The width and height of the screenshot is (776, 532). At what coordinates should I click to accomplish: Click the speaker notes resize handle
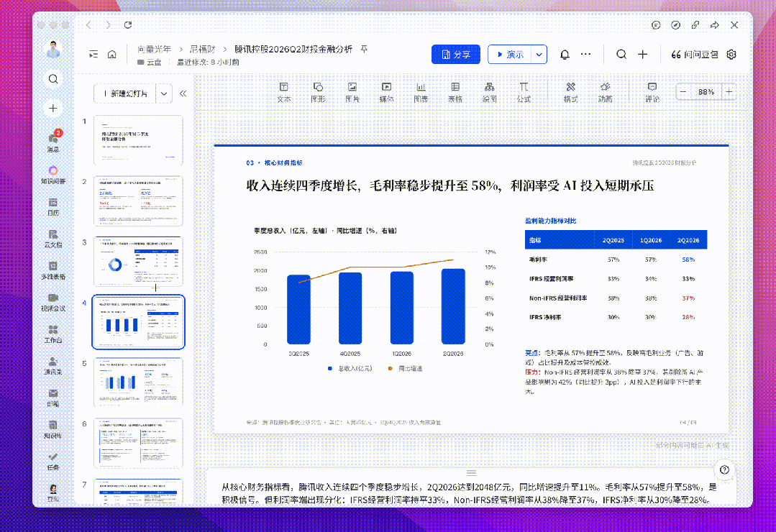pos(471,472)
